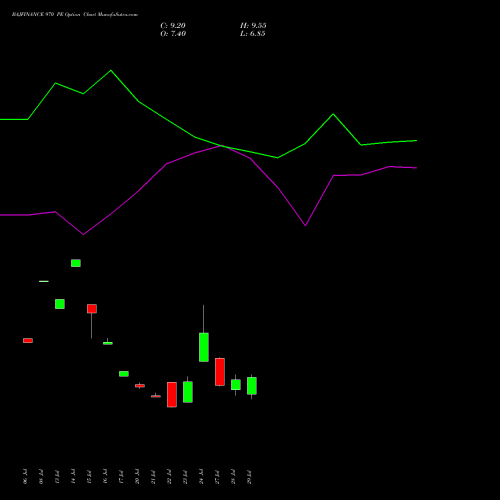Select the open value 'O: 7.40'
This screenshot has width=500, height=500.
coord(173,34)
